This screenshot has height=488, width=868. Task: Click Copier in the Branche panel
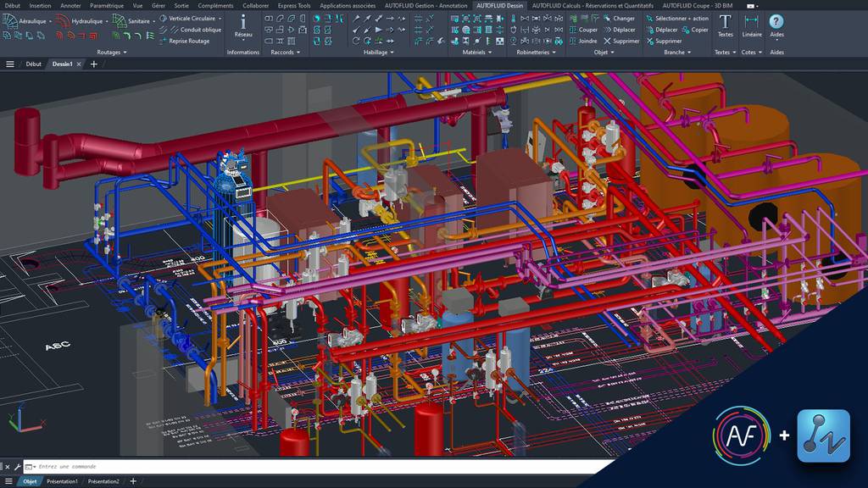[x=695, y=30]
